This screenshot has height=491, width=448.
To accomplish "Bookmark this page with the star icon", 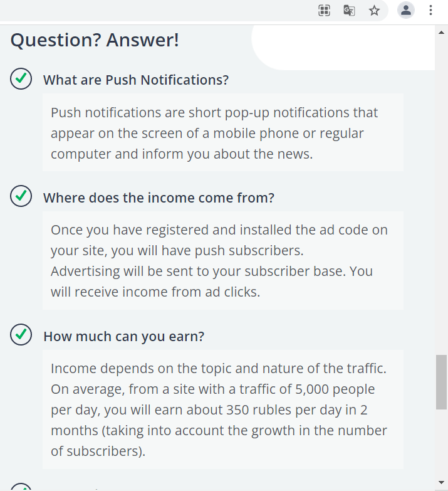I will pos(374,10).
